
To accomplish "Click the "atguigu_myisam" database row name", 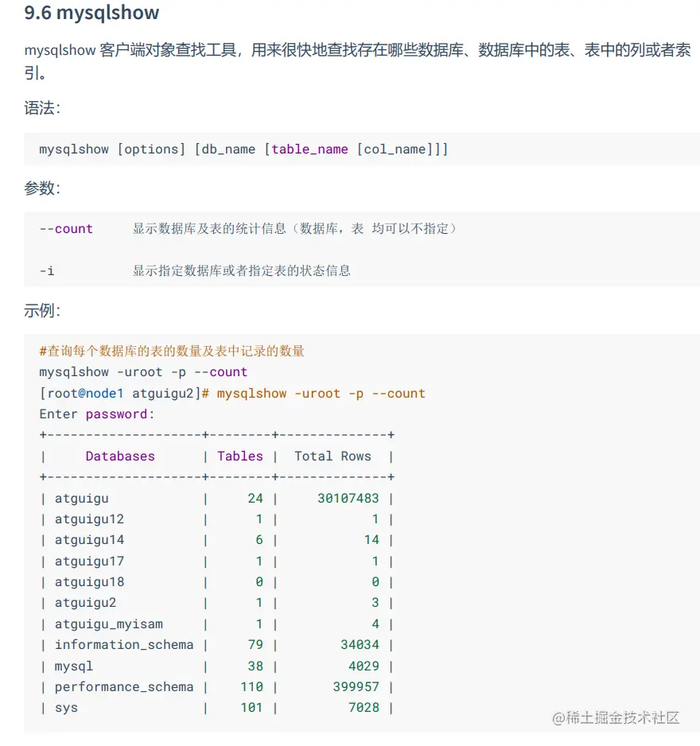I will click(x=109, y=624).
